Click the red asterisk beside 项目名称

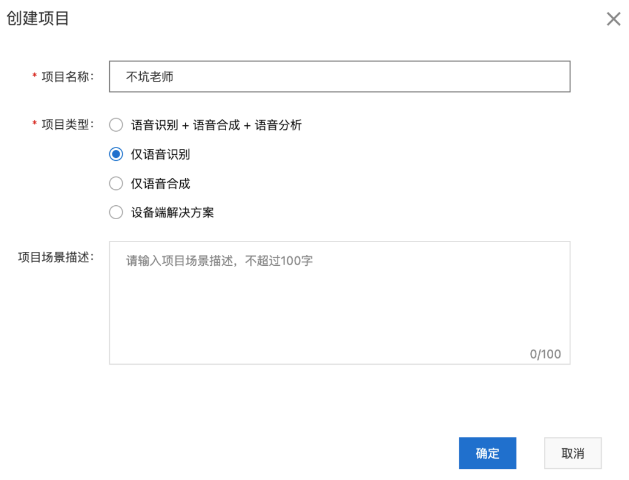(35, 77)
